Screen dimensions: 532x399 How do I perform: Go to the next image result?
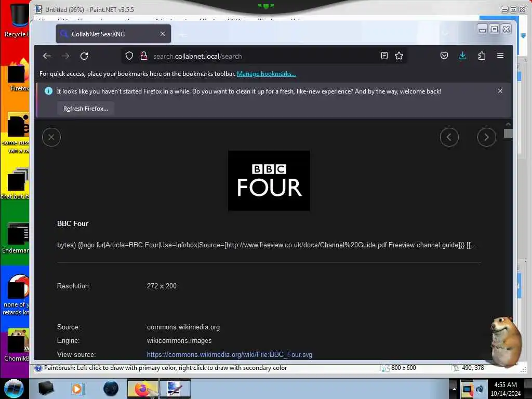click(486, 137)
